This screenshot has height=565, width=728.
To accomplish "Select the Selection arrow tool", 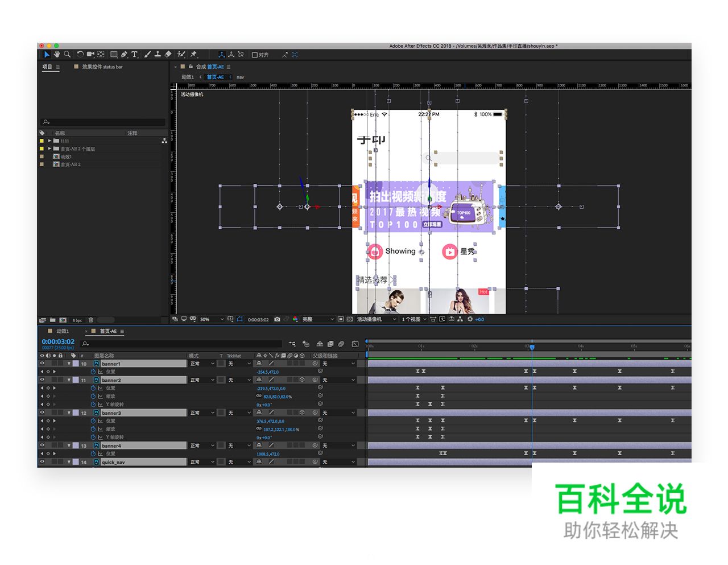I will point(47,54).
